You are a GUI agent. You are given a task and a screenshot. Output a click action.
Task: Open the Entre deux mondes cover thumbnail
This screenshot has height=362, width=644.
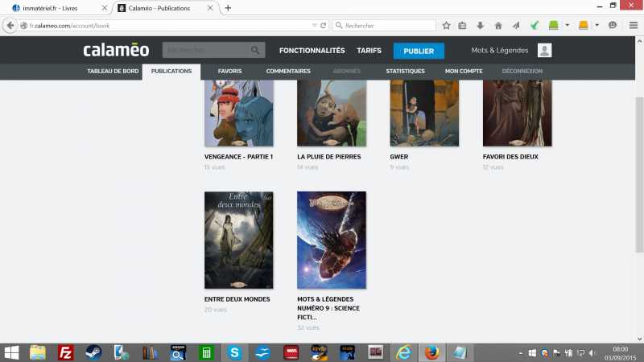[x=238, y=240]
